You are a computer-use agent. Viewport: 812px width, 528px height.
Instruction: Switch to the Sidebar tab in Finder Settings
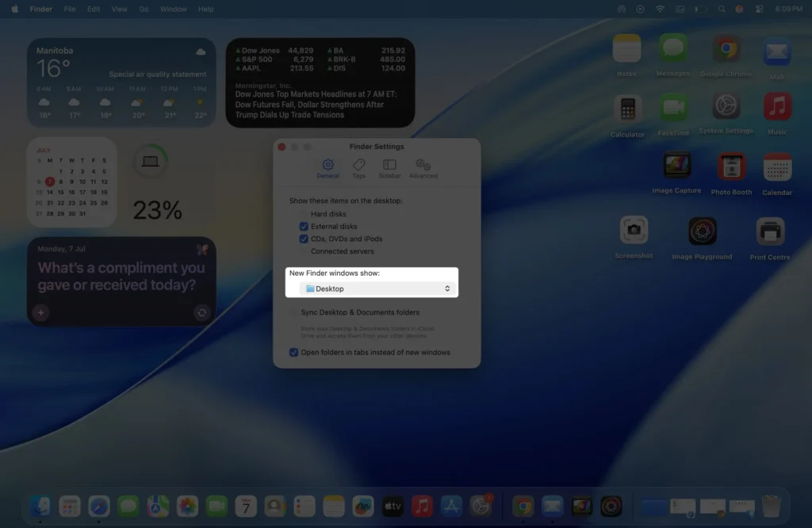389,168
